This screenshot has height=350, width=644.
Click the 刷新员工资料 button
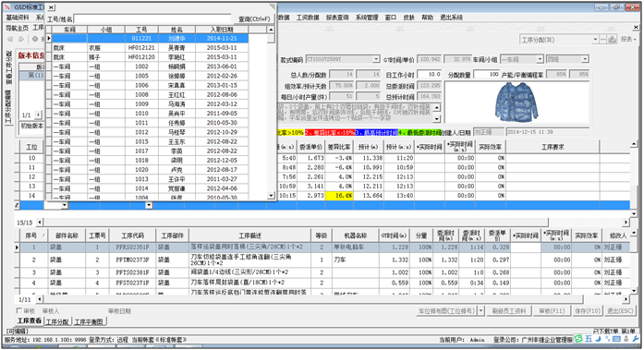click(x=509, y=311)
